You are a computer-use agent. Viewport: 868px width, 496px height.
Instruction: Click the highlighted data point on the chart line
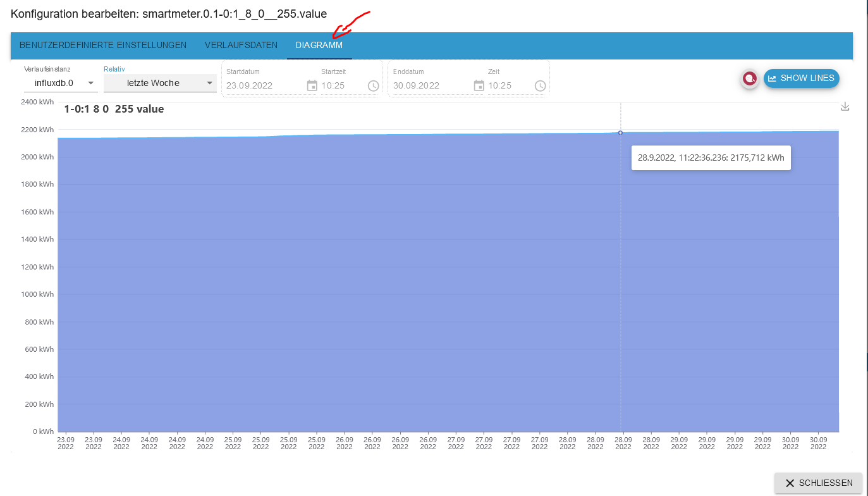pos(620,133)
